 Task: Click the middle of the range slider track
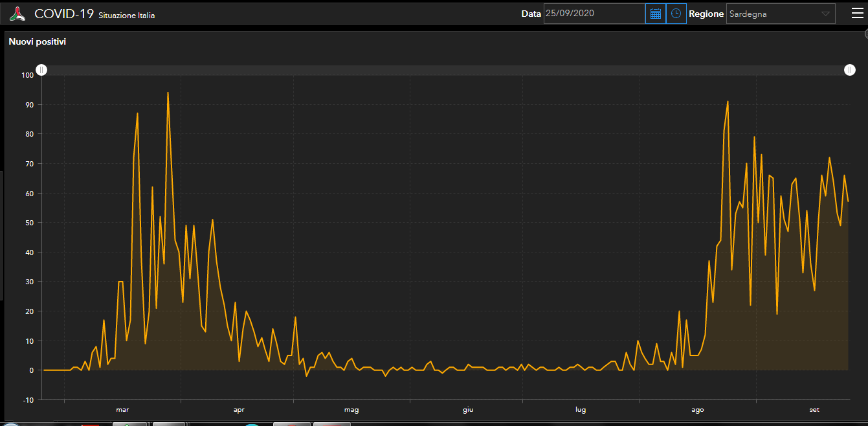click(445, 70)
